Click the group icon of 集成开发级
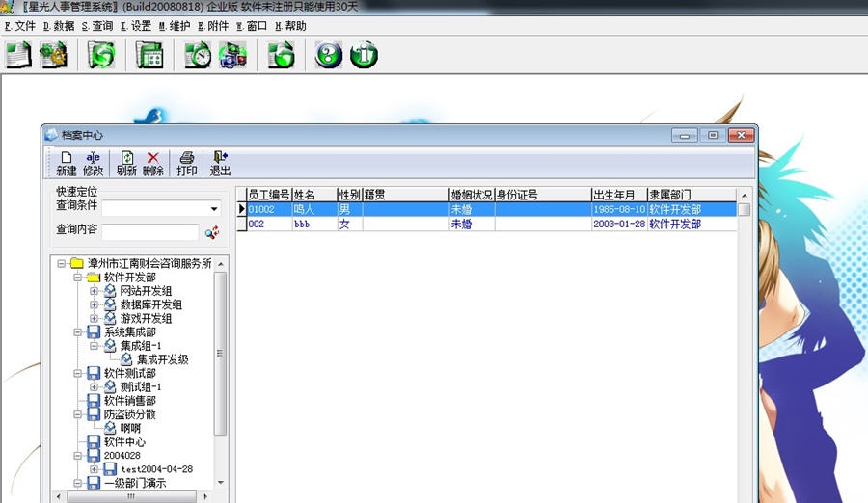 126,359
